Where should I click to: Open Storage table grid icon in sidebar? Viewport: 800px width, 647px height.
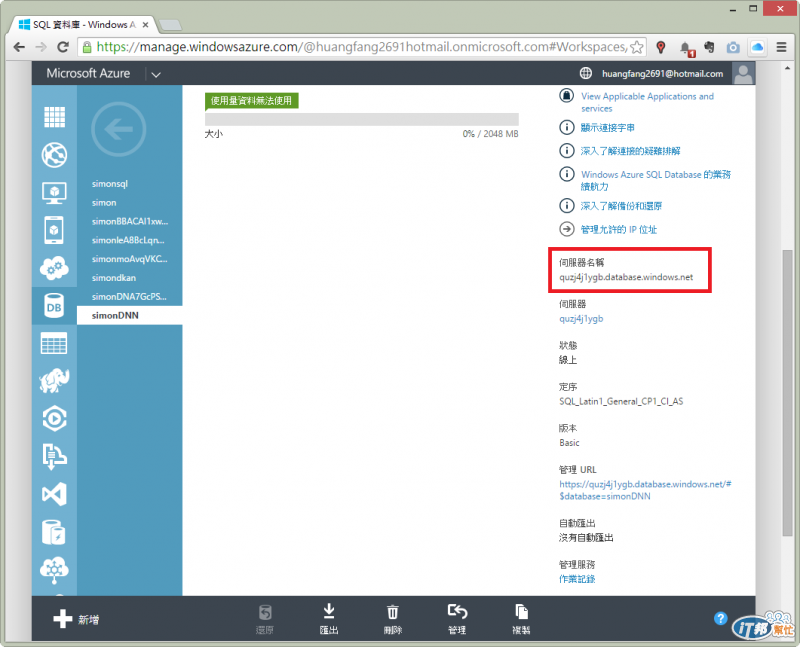(54, 343)
